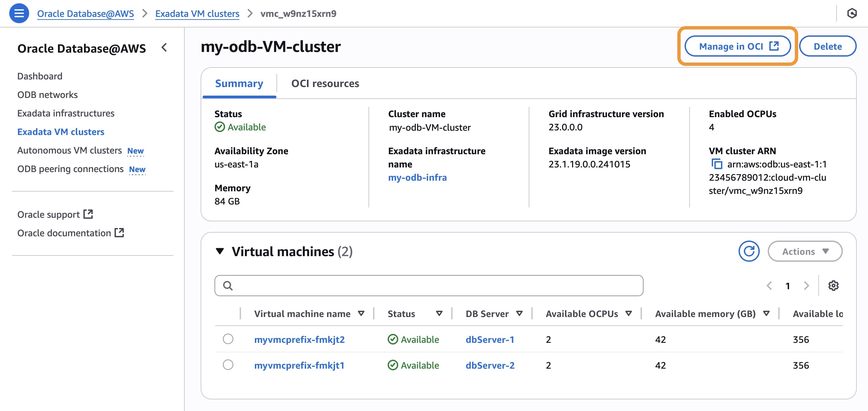Image resolution: width=868 pixels, height=411 pixels.
Task: Click the vmc_w9nz15xrn9 breadcrumb text
Action: pyautogui.click(x=298, y=14)
